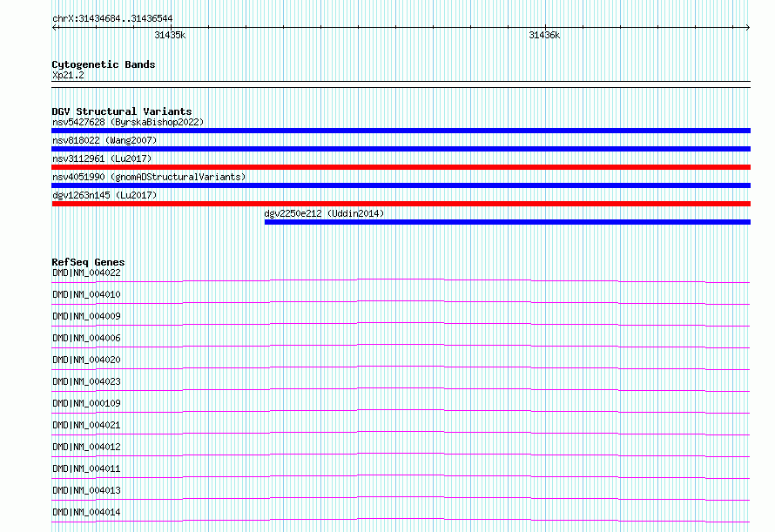The height and width of the screenshot is (532, 775).
Task: Click the DMD|NM_004006 transcript label
Action: pyautogui.click(x=86, y=338)
